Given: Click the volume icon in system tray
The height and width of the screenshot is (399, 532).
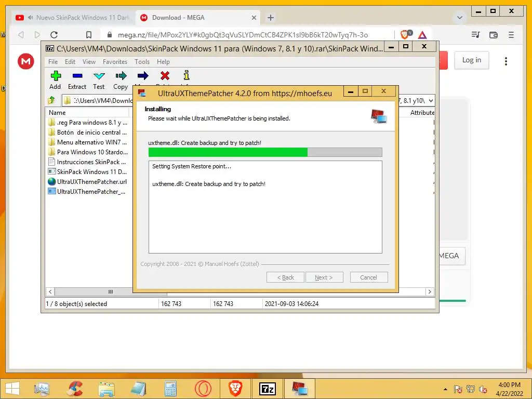Looking at the screenshot, I should pyautogui.click(x=483, y=389).
